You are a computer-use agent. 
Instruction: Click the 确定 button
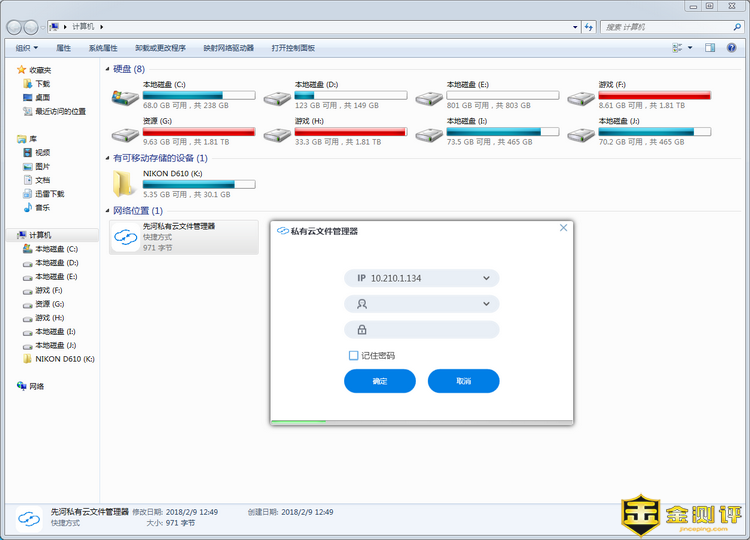pos(380,381)
